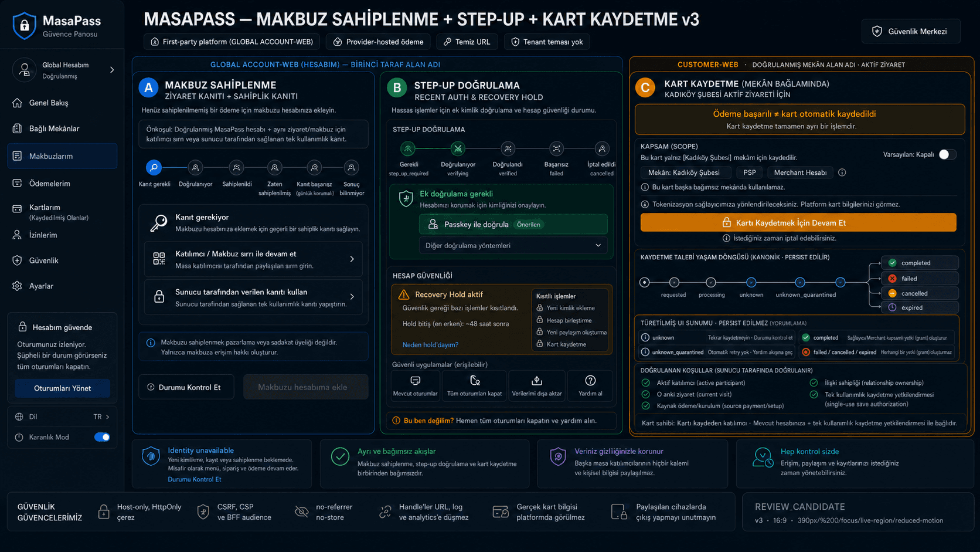Expand Global Hesabım account chevron
The image size is (980, 552).
click(x=112, y=70)
